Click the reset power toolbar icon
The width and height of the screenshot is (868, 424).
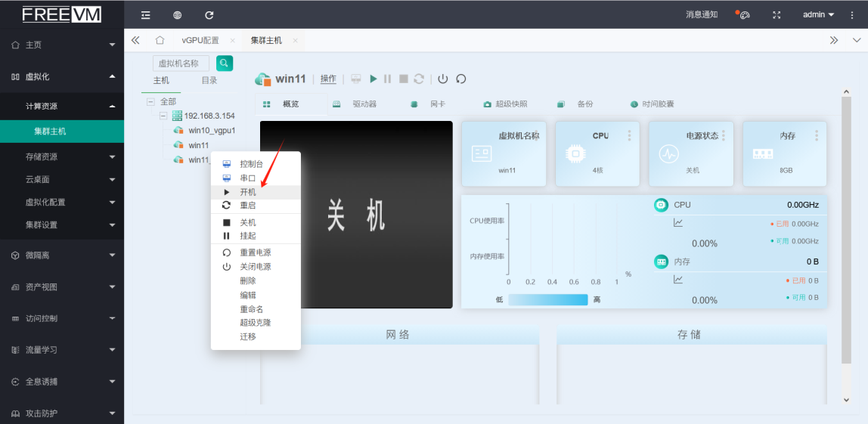pos(460,79)
